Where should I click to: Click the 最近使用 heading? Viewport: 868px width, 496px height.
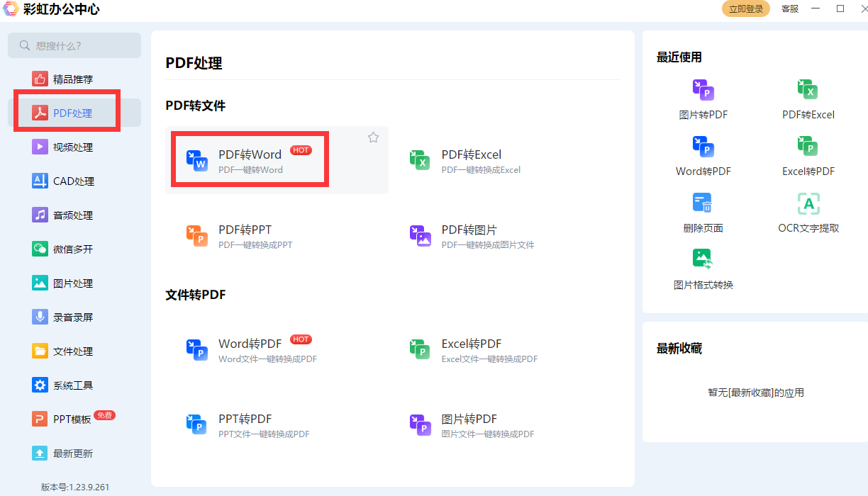[679, 57]
